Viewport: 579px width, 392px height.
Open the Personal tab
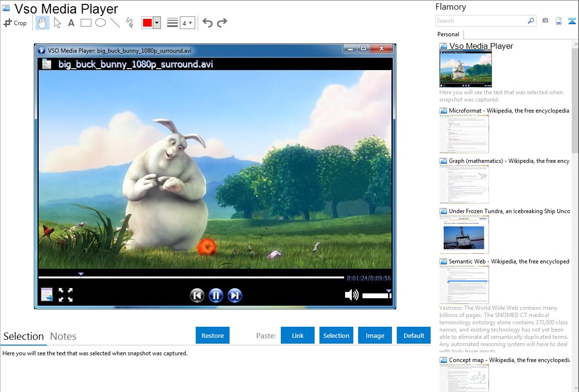[x=448, y=34]
